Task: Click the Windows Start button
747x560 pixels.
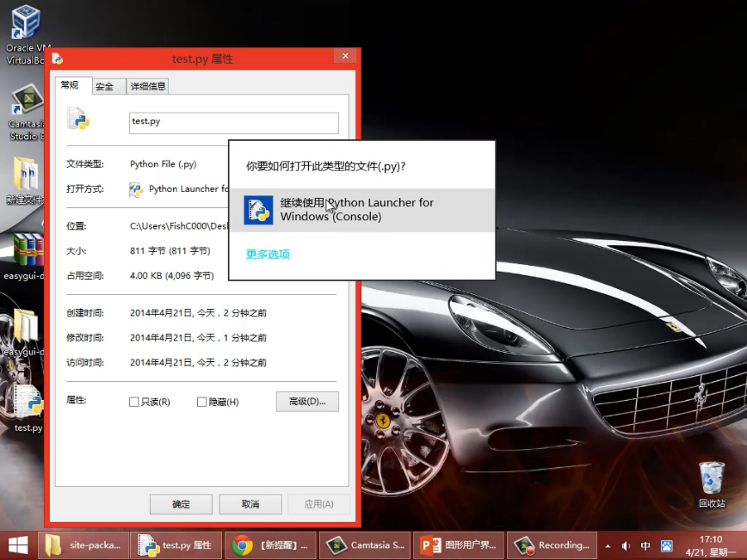Action: coord(17,545)
